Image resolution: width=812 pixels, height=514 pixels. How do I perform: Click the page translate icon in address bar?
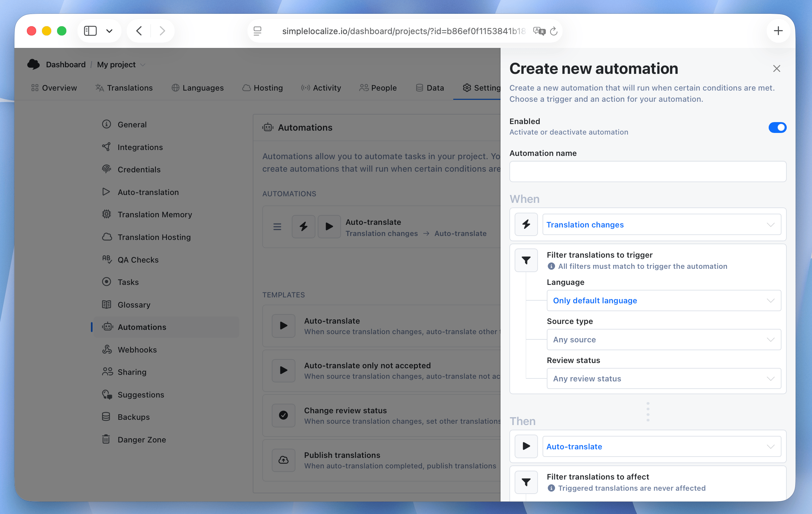tap(539, 31)
